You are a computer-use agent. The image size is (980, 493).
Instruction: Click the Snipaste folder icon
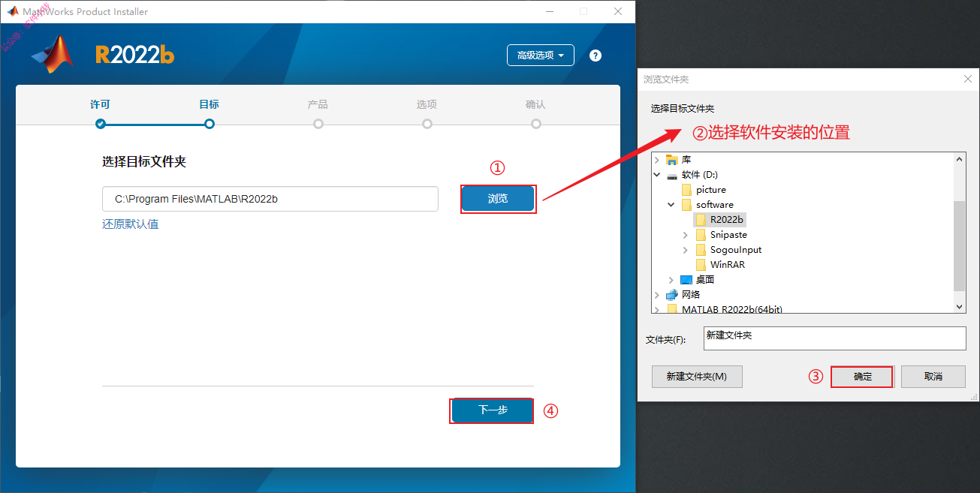[701, 235]
